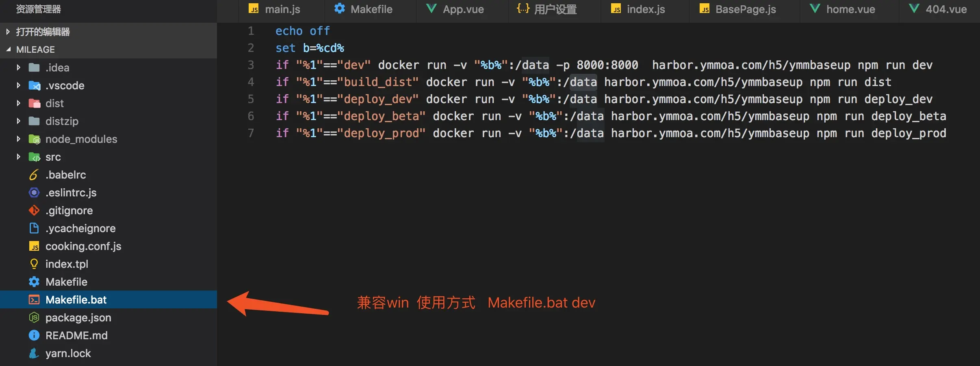Viewport: 980px width, 366px height.
Task: Switch to the BasePage.js tab
Action: click(x=738, y=9)
